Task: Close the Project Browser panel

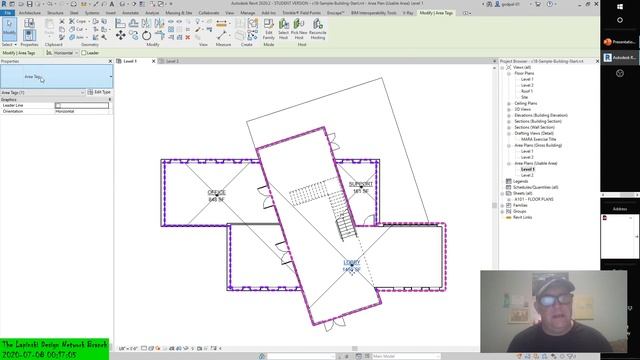Action: click(x=597, y=61)
